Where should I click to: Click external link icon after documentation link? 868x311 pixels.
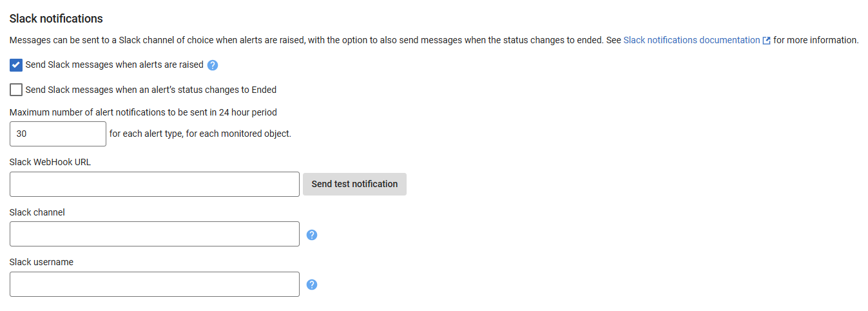766,41
